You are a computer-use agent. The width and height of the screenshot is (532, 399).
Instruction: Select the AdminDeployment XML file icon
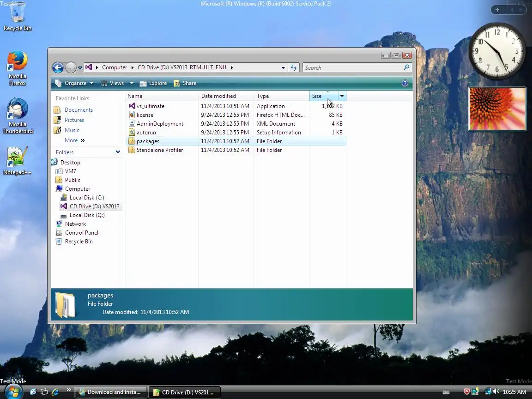[132, 123]
